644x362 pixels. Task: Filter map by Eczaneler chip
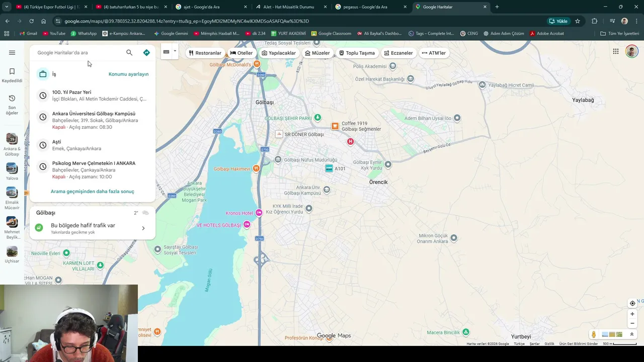point(398,53)
